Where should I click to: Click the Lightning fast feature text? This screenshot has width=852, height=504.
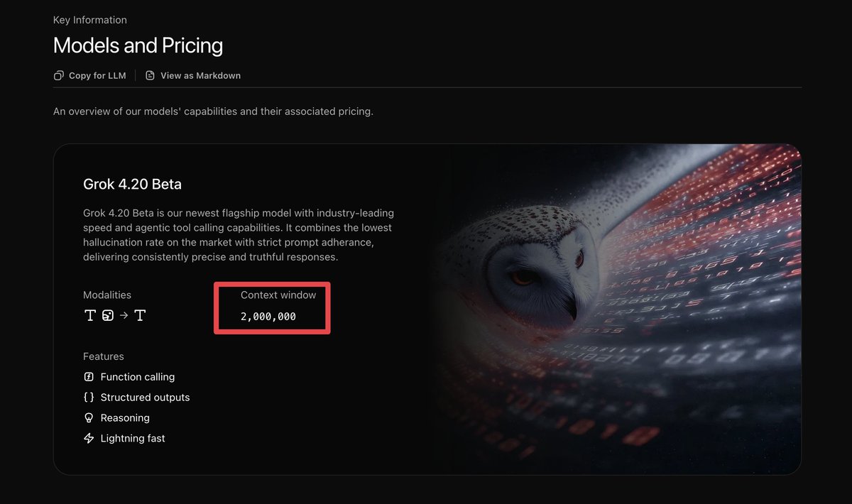click(x=133, y=439)
